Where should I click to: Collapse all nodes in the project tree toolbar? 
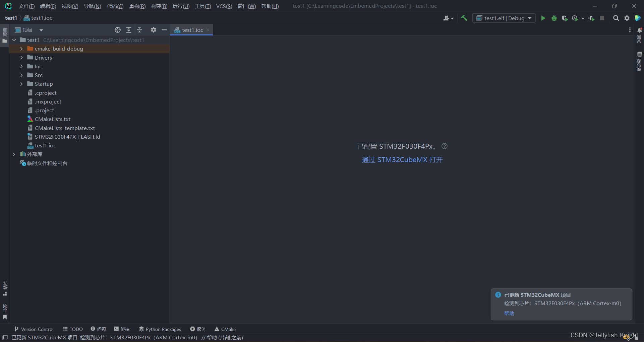point(140,30)
